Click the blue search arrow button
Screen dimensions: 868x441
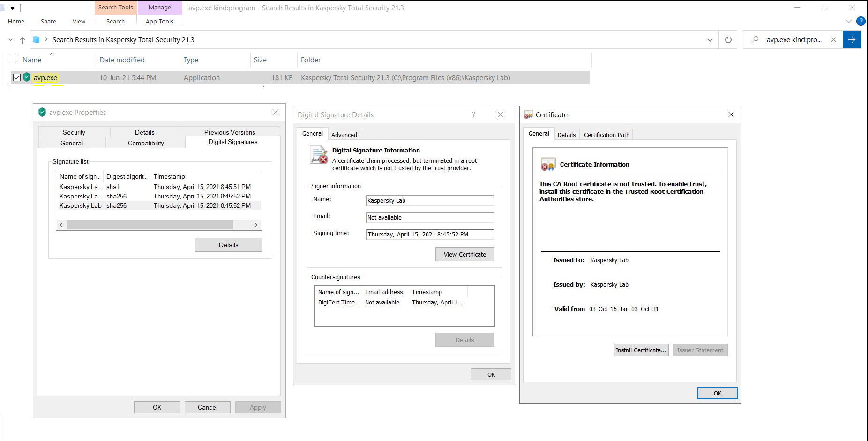tap(852, 40)
